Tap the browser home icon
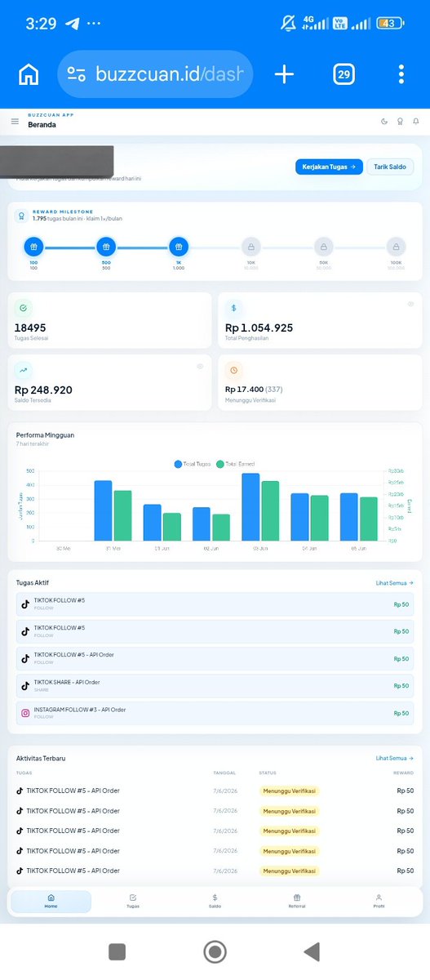 29,74
